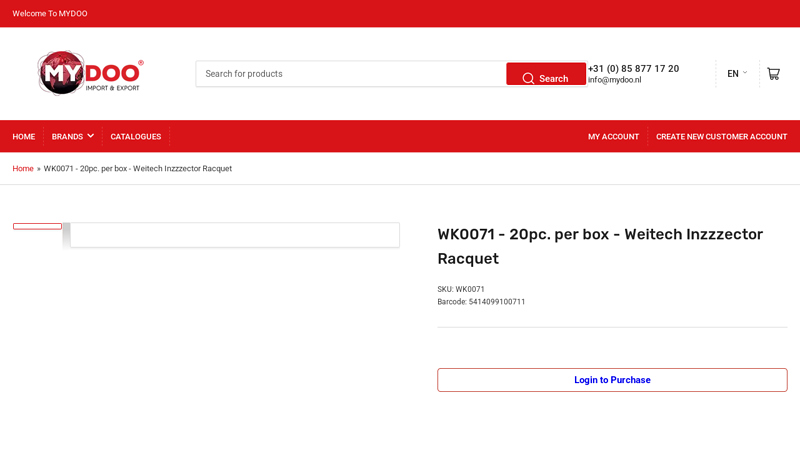
Task: Select Create New Customer Account
Action: coord(721,137)
